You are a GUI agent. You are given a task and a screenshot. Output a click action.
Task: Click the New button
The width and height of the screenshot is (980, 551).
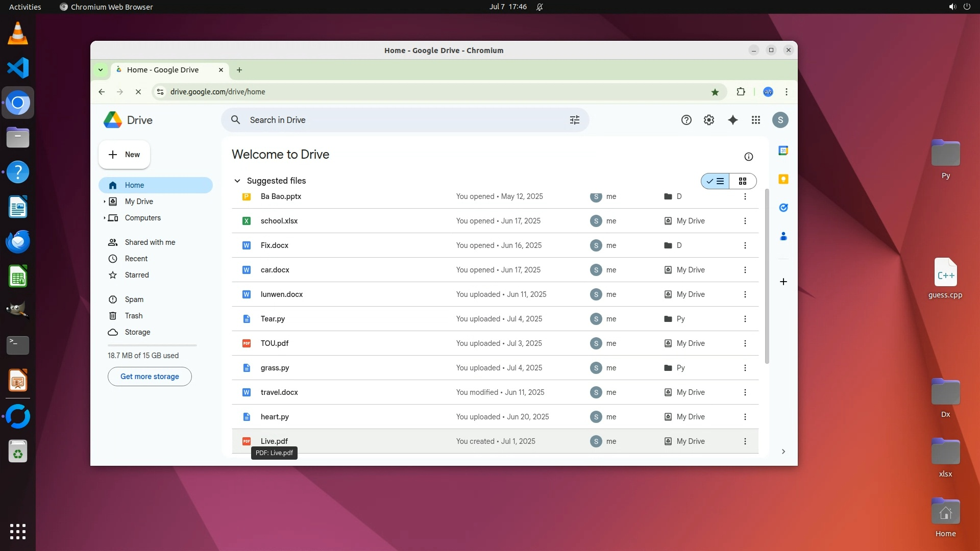click(124, 155)
